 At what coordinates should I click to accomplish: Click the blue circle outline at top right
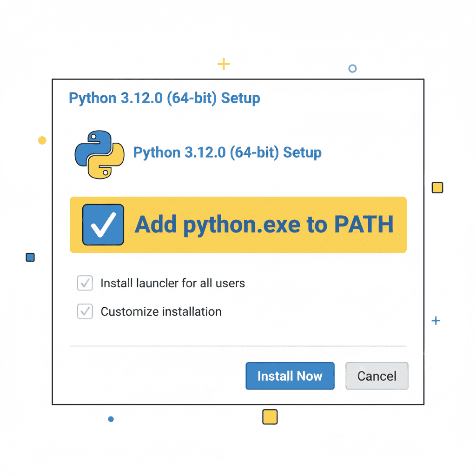pos(352,68)
